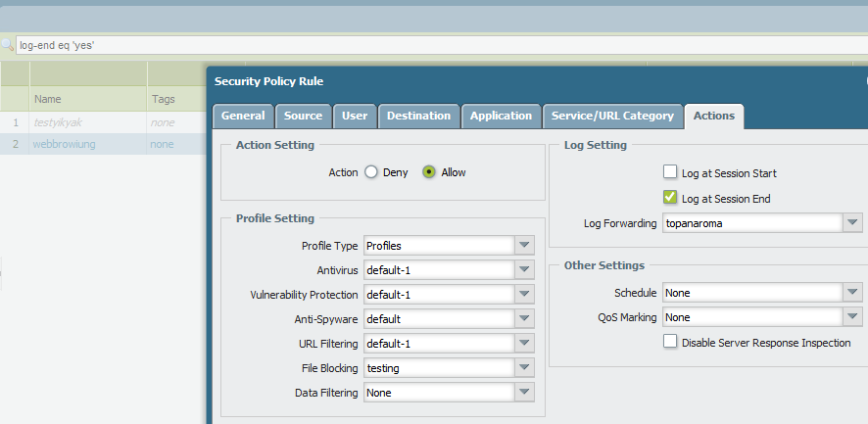This screenshot has height=424, width=868.
Task: Click the log-end filter search field
Action: point(294,45)
